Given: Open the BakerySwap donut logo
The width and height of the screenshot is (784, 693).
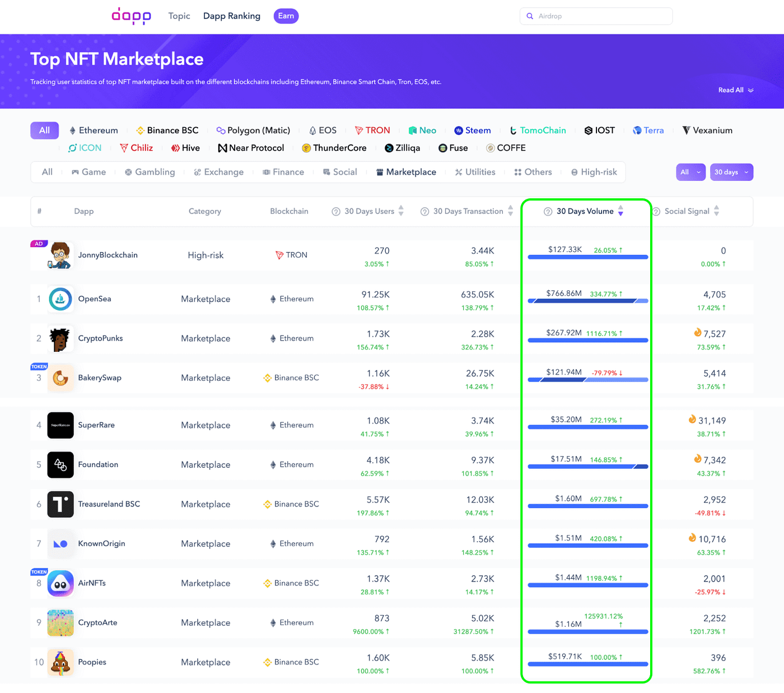Looking at the screenshot, I should pyautogui.click(x=60, y=378).
